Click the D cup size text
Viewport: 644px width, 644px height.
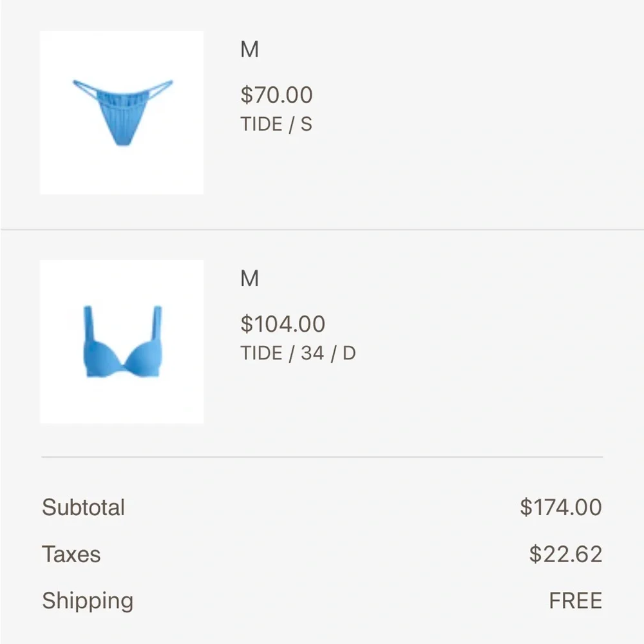click(349, 353)
